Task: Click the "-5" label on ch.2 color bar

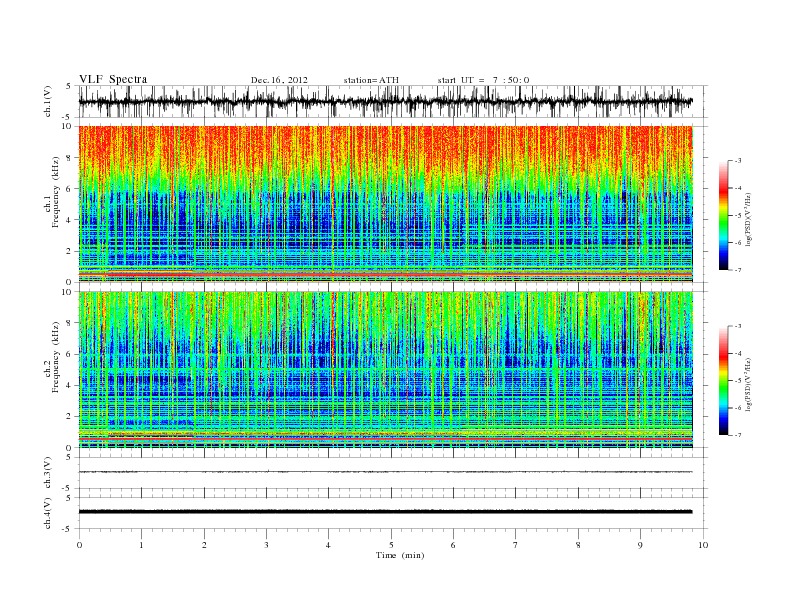Action: [x=738, y=381]
